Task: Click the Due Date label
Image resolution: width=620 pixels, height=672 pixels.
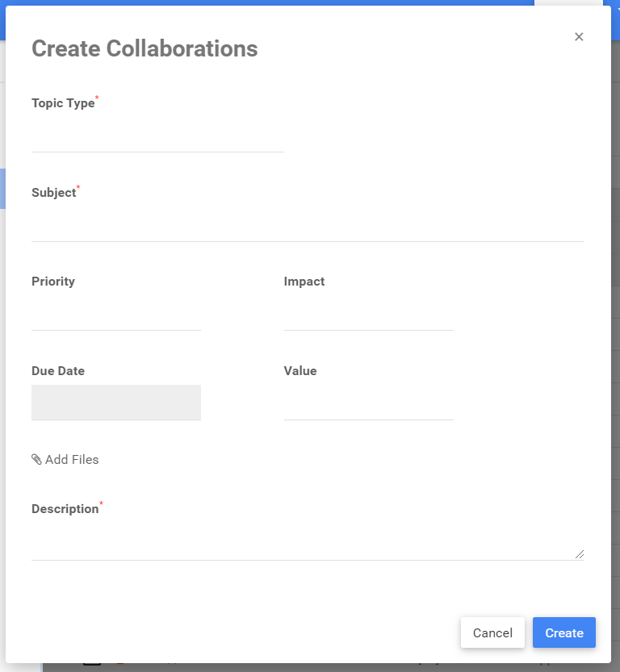Action: (x=58, y=371)
